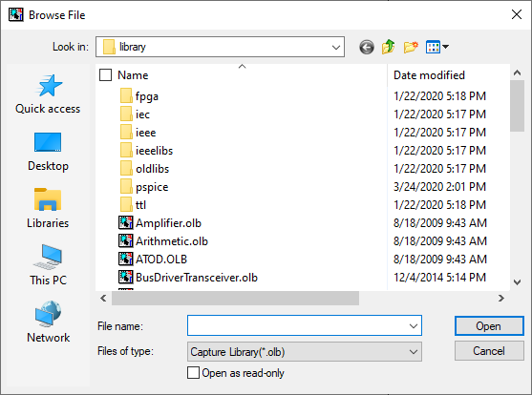Expand the Look in folder dropdown
The height and width of the screenshot is (395, 532).
tap(336, 47)
